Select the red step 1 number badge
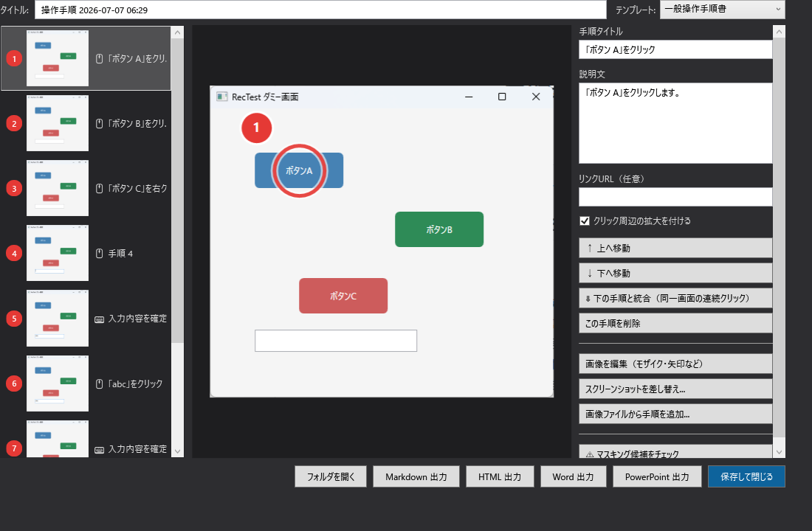Screen dimensions: 812x531 tap(14, 59)
